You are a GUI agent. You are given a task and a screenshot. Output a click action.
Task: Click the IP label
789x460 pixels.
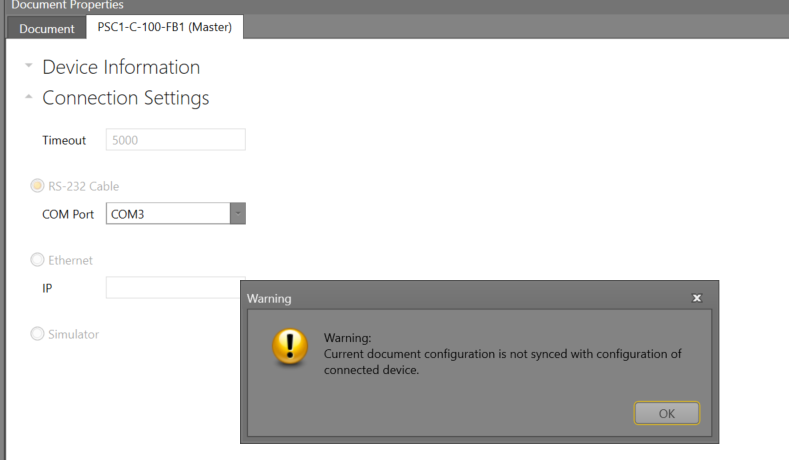coord(47,288)
